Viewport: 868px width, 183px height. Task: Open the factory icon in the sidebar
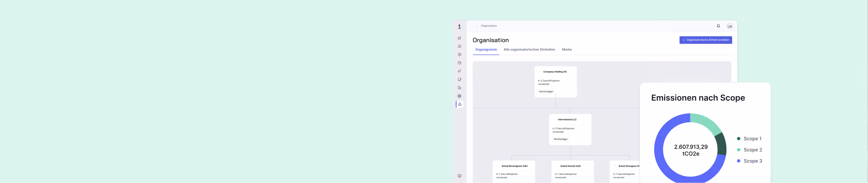point(459,38)
